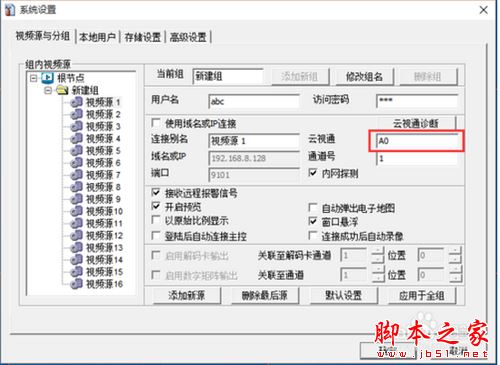
Task: Enable 自动弹出电子地图 checkbox
Action: click(x=313, y=208)
